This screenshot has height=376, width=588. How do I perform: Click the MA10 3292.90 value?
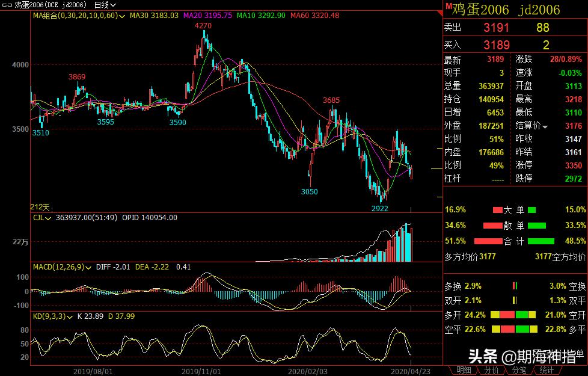[261, 16]
